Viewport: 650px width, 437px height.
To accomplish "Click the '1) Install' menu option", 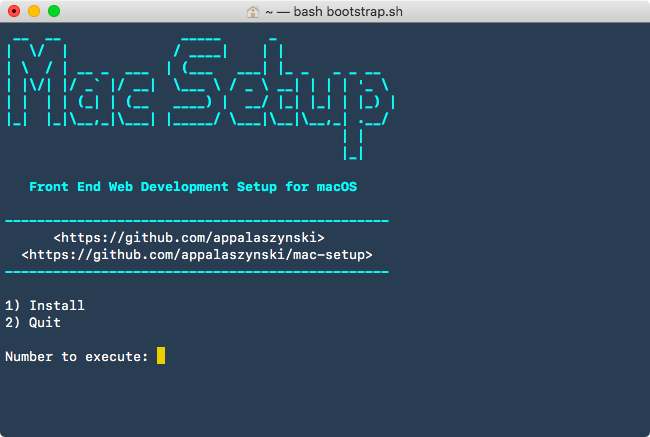I will click(45, 306).
